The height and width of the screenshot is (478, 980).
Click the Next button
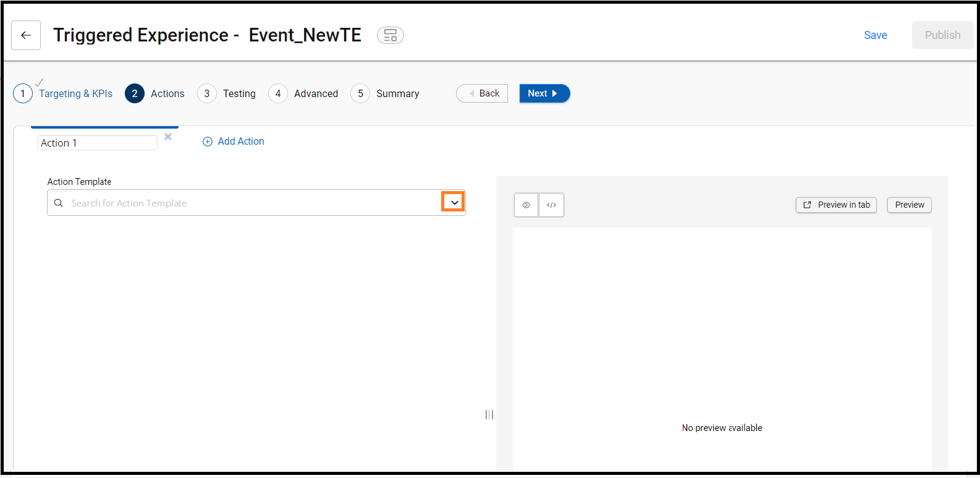(544, 93)
